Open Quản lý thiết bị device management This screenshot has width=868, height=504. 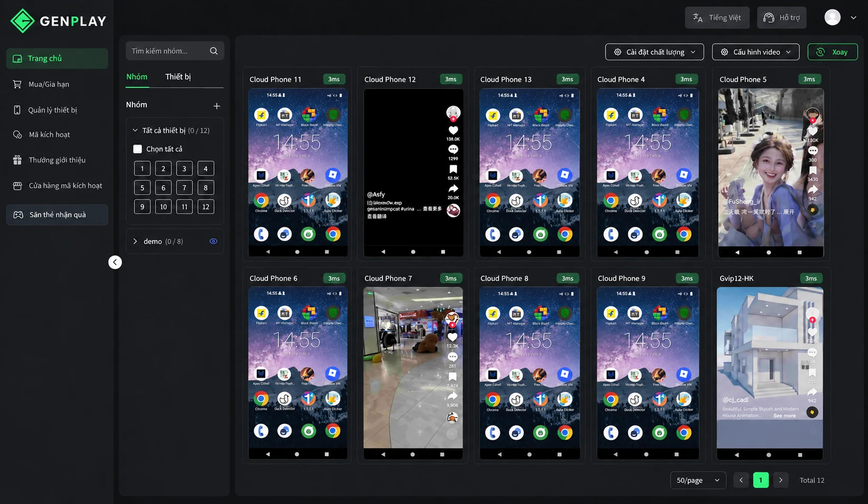tap(57, 110)
